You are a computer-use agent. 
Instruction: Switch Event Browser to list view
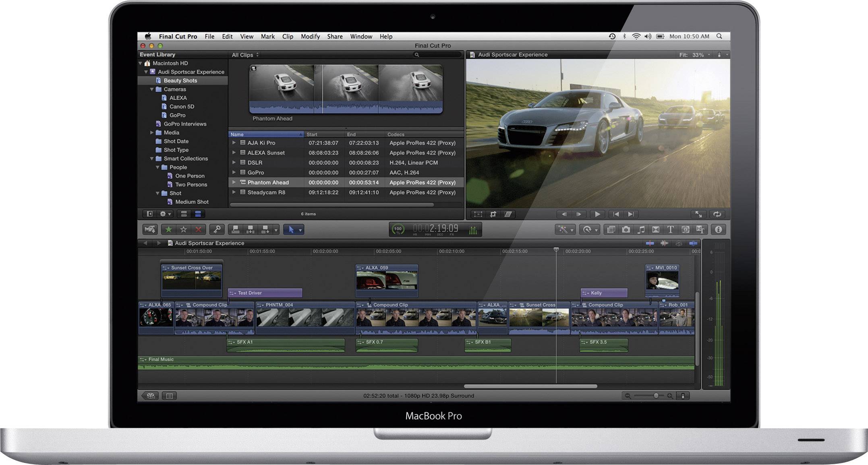pos(198,214)
